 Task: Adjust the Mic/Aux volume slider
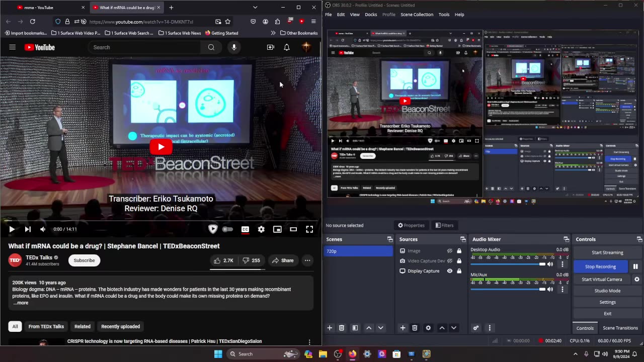click(508, 289)
